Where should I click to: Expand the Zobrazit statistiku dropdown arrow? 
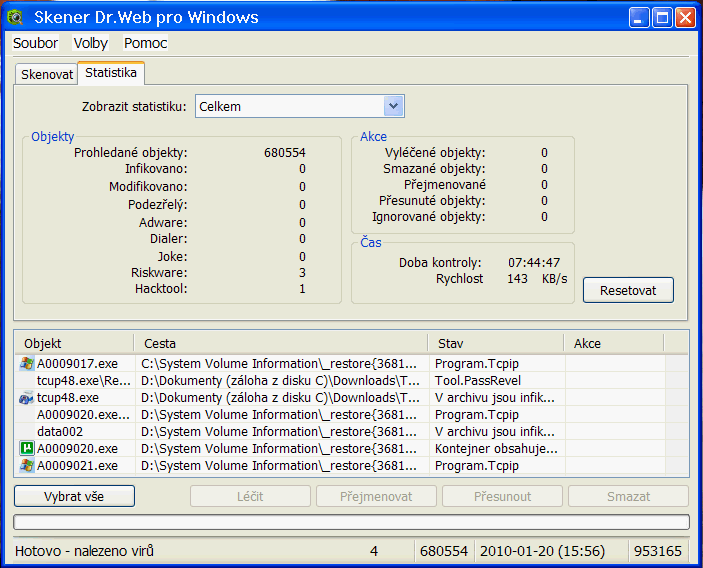tap(393, 106)
